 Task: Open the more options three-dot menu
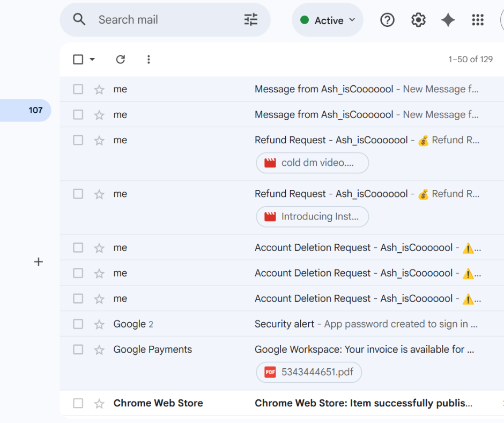(149, 59)
